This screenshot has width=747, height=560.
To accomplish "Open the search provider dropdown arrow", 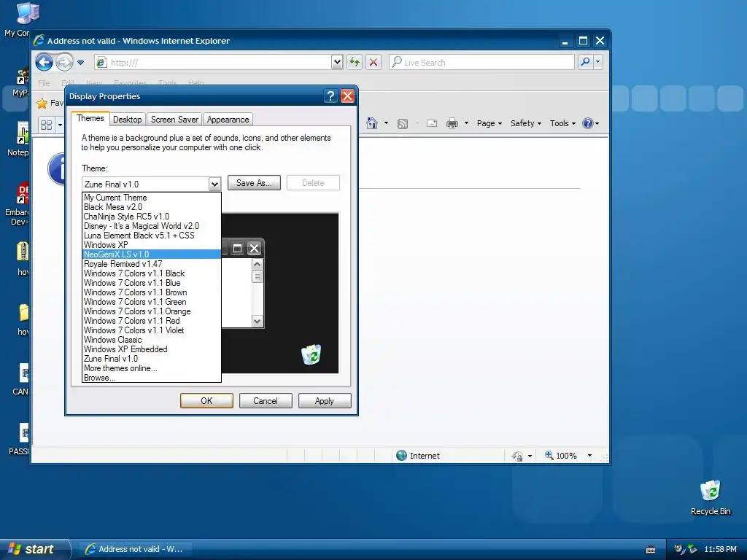I will point(598,62).
